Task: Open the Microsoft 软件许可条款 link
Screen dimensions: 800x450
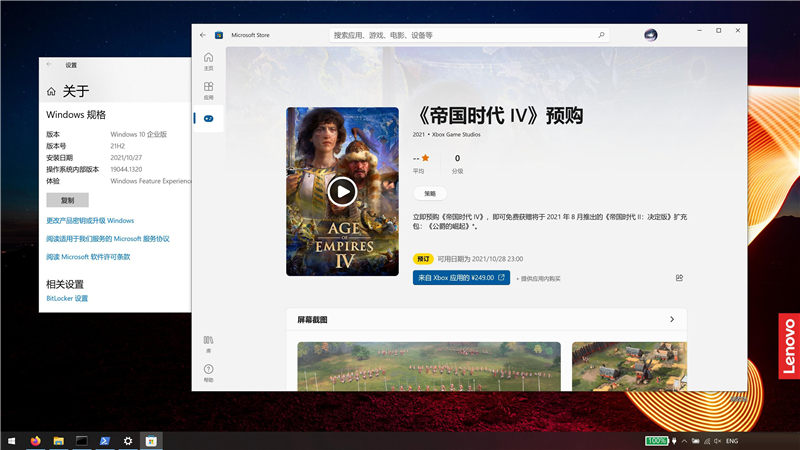Action: point(88,257)
